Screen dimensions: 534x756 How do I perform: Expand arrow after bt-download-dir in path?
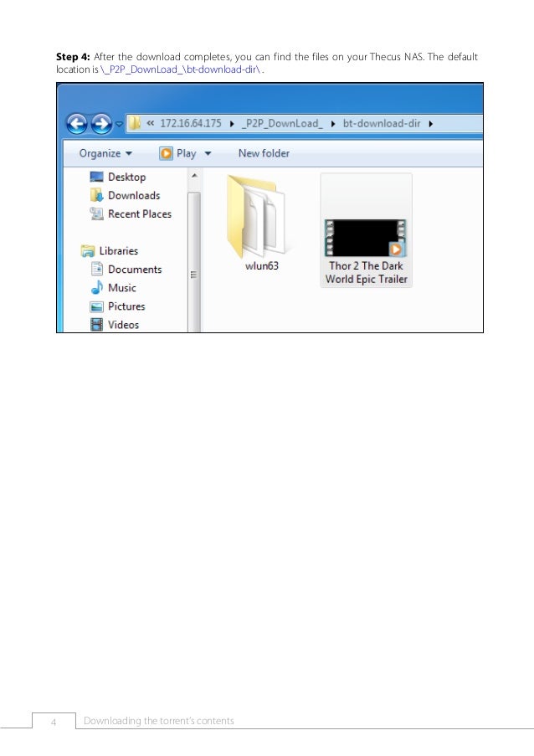(x=431, y=124)
